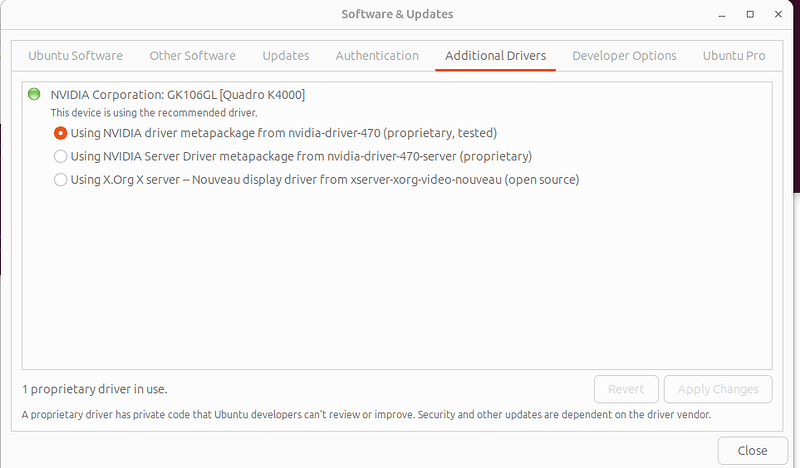Image resolution: width=800 pixels, height=468 pixels.
Task: Click the Software & Updates title bar text
Action: pos(397,15)
